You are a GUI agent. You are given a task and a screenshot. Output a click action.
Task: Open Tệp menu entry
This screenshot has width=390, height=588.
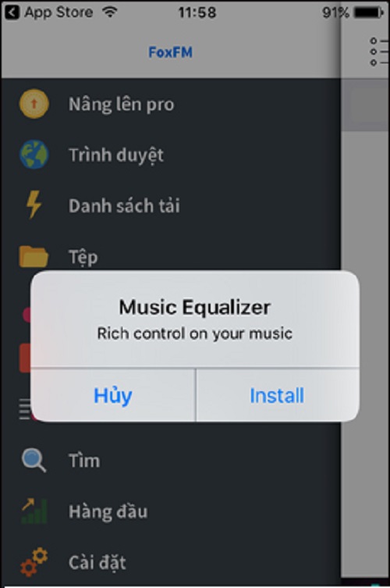click(171, 256)
